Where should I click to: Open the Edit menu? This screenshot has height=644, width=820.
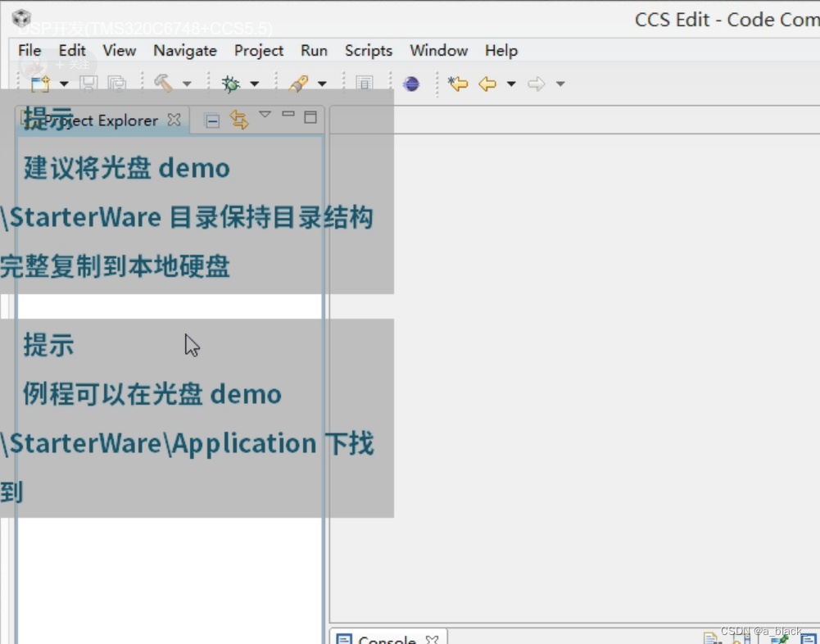(71, 50)
